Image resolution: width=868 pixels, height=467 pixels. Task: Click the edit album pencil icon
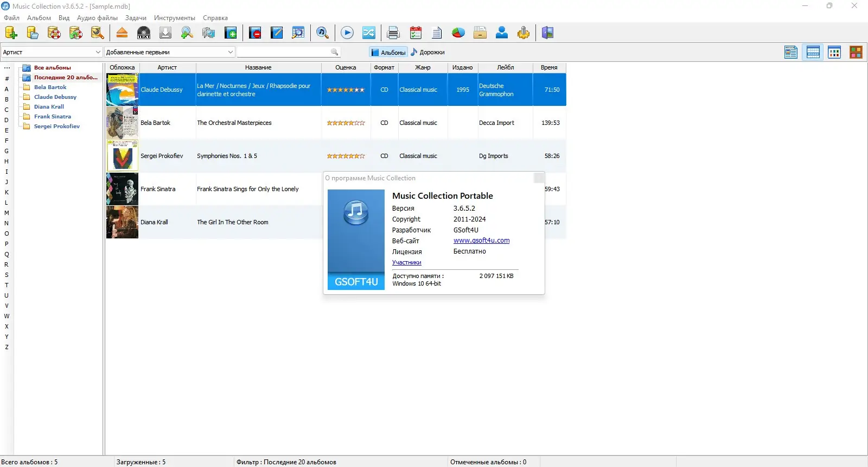(277, 33)
